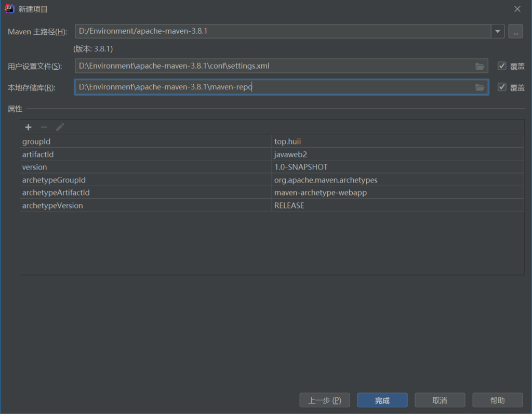Screen dimensions: 532x414
Task: Click the minus icon to remove property
Action: click(x=44, y=127)
